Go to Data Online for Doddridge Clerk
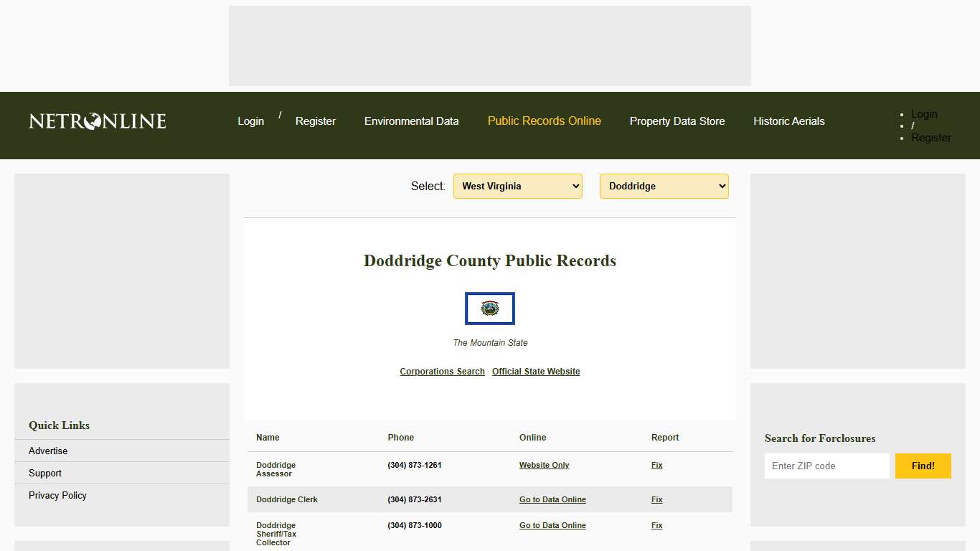Image resolution: width=980 pixels, height=551 pixels. point(552,499)
